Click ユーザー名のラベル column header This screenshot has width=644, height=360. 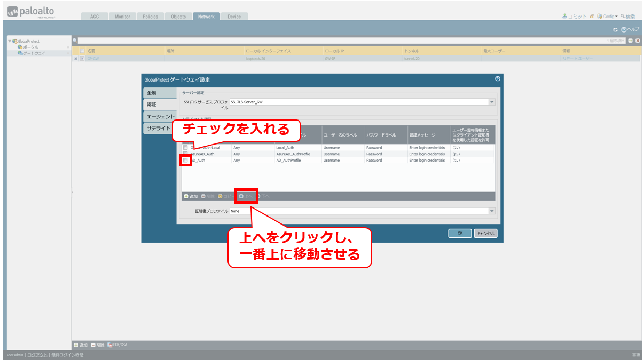click(343, 135)
